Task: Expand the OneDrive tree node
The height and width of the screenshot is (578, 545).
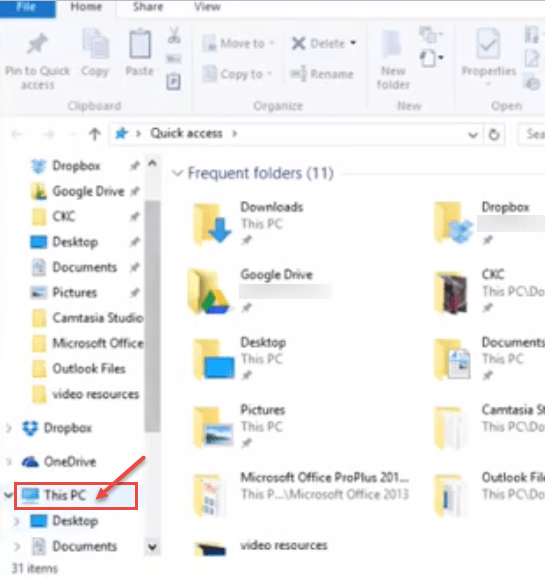Action: 8,462
